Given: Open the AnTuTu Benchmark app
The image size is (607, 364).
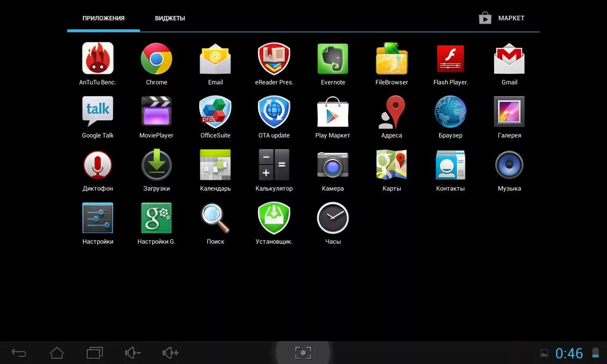Looking at the screenshot, I should pyautogui.click(x=98, y=59).
